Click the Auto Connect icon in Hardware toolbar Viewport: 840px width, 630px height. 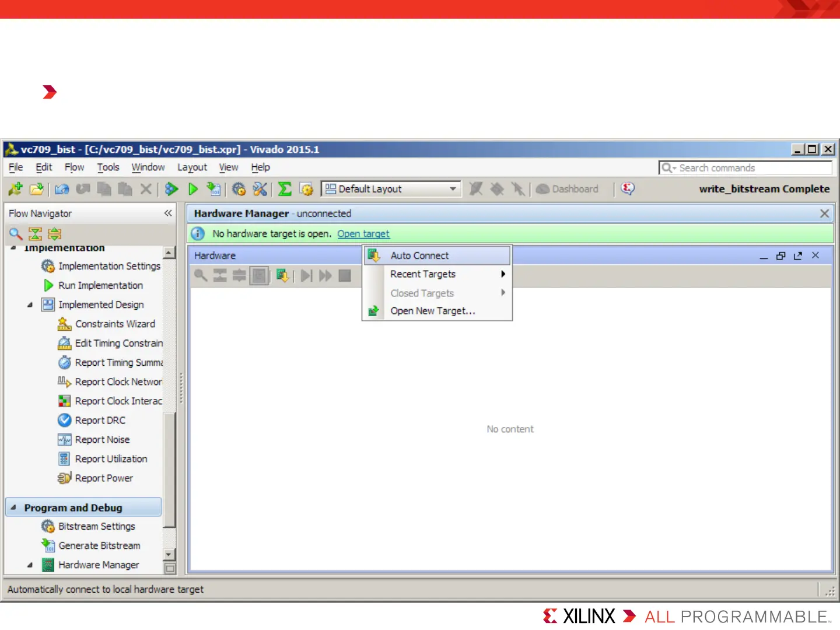(282, 275)
